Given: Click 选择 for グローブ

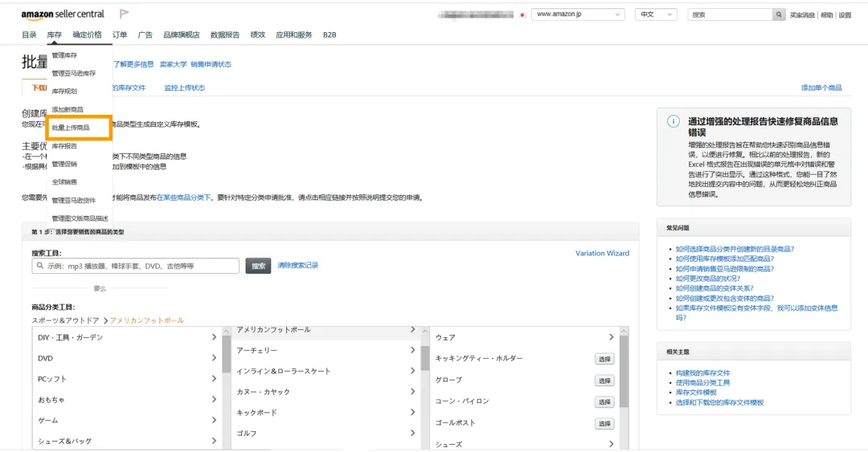Looking at the screenshot, I should [x=604, y=381].
